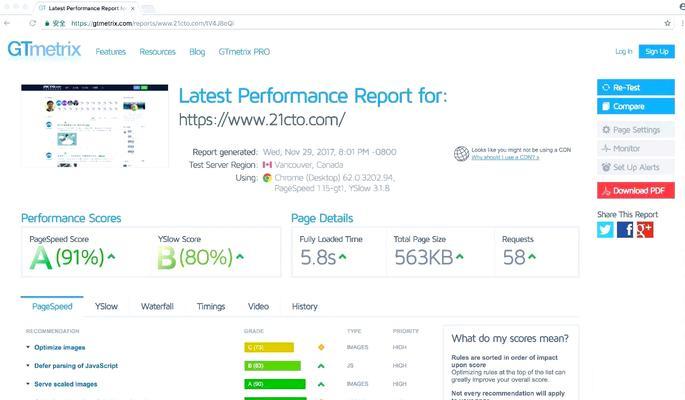Reload the page with the refresh icon
Image resolution: width=685 pixels, height=400 pixels.
[32, 23]
